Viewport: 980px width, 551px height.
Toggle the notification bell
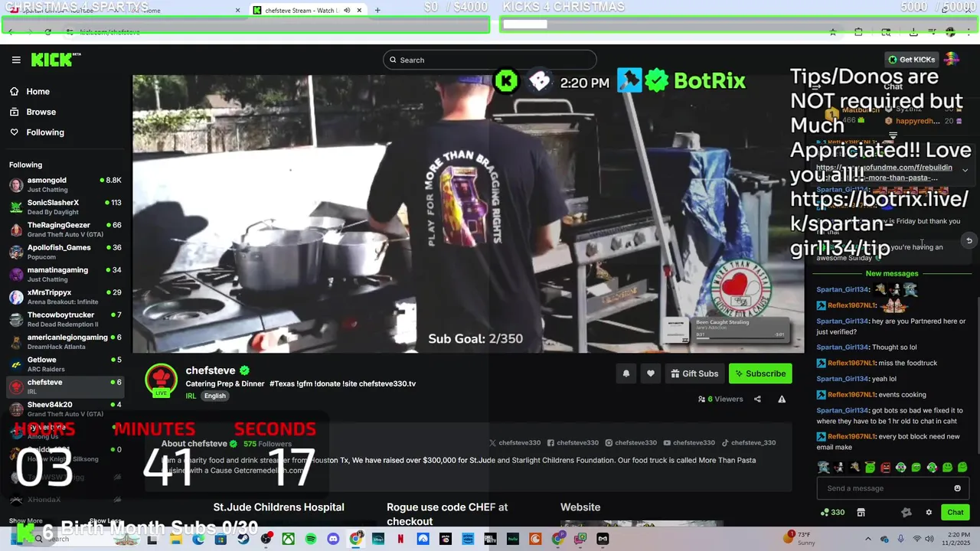tap(626, 373)
